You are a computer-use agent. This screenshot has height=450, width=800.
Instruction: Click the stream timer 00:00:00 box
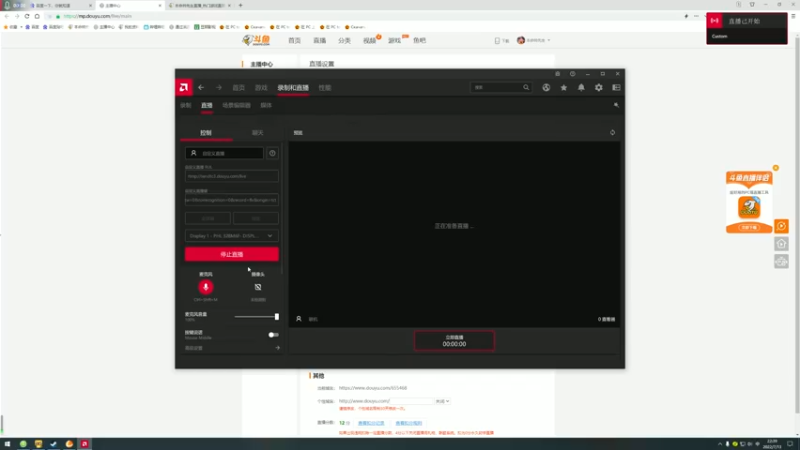454,341
